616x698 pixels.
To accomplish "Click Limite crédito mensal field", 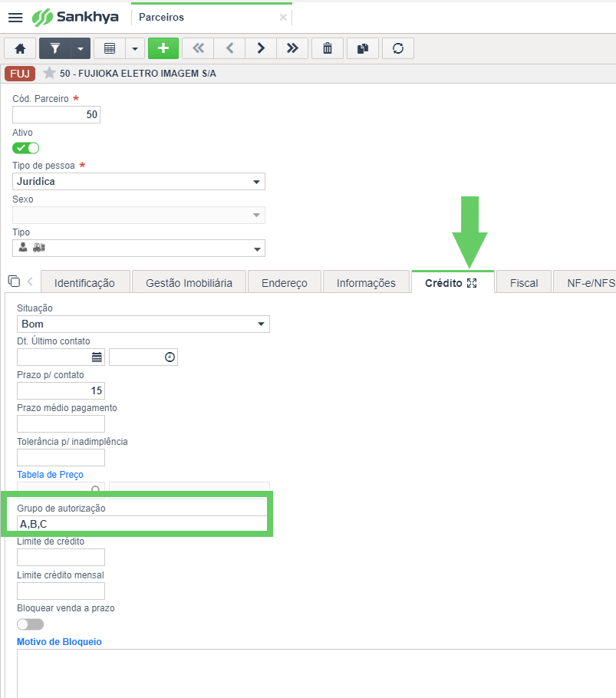I will 61,591.
